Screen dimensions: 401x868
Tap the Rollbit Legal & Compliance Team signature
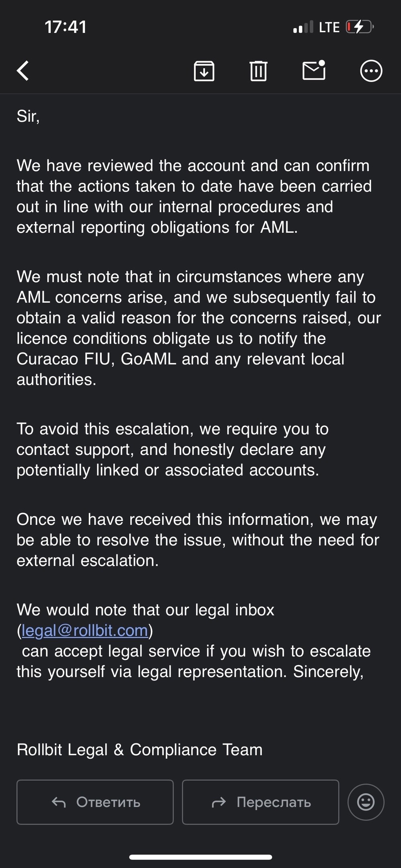pos(139,750)
